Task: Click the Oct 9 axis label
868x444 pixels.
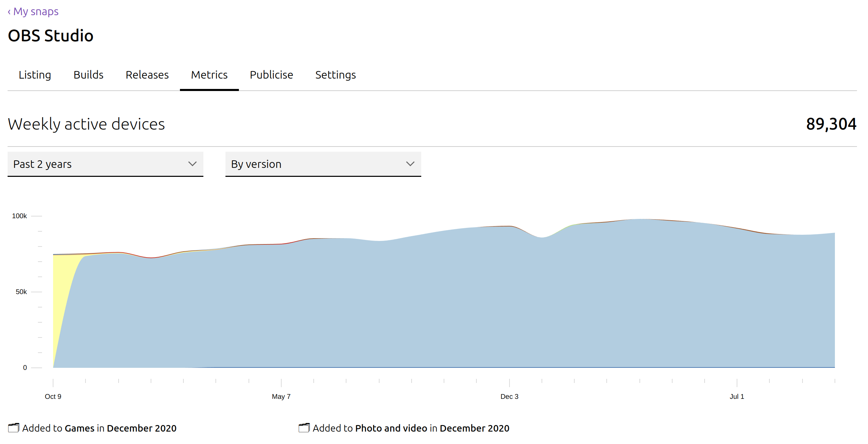Action: (53, 396)
